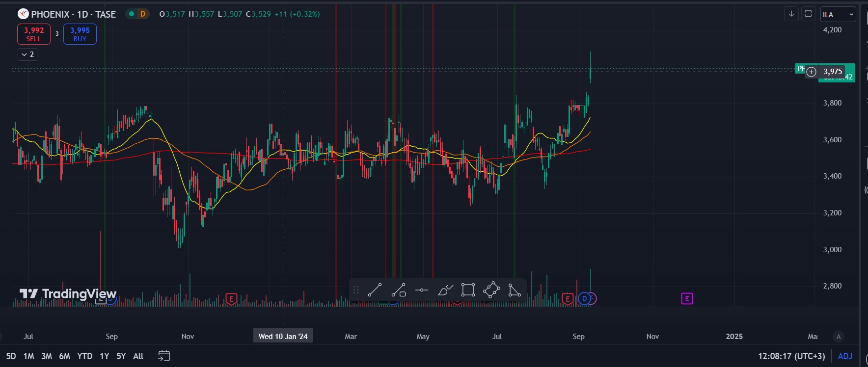Click the spread value 3 between Sell and Buy

(x=57, y=34)
